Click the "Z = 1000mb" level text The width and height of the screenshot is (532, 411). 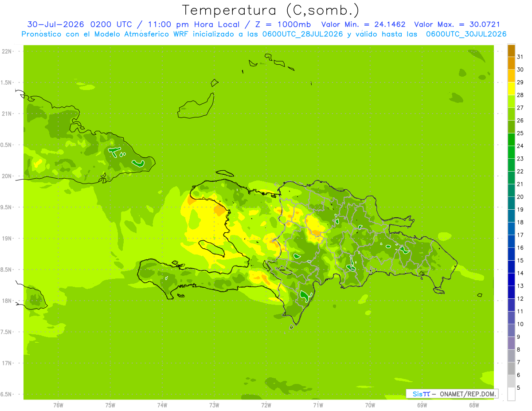click(283, 24)
